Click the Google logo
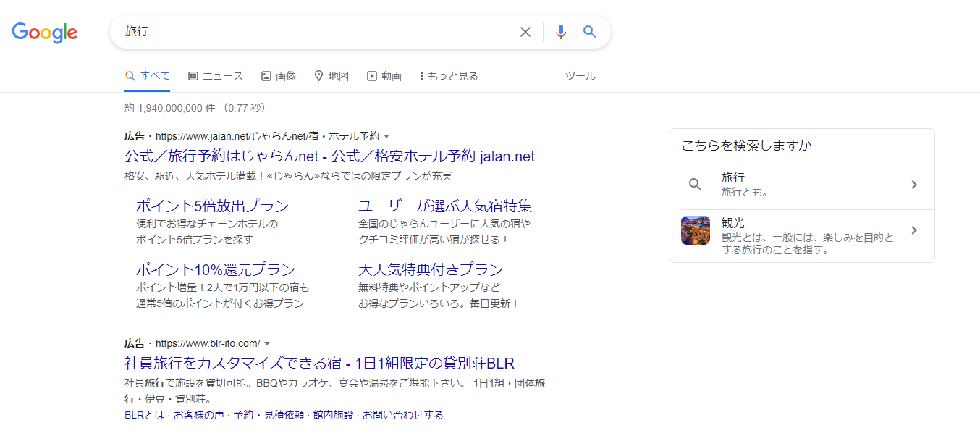The width and height of the screenshot is (980, 441). [45, 32]
